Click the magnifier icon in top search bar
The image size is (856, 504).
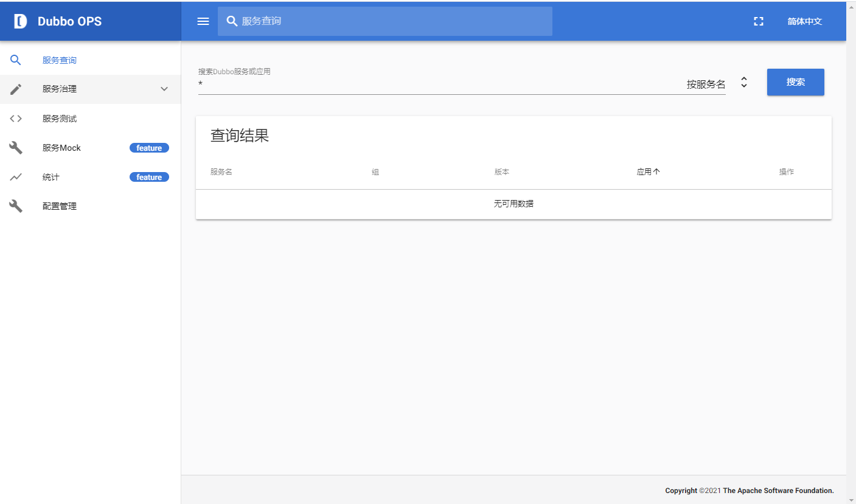tap(232, 21)
